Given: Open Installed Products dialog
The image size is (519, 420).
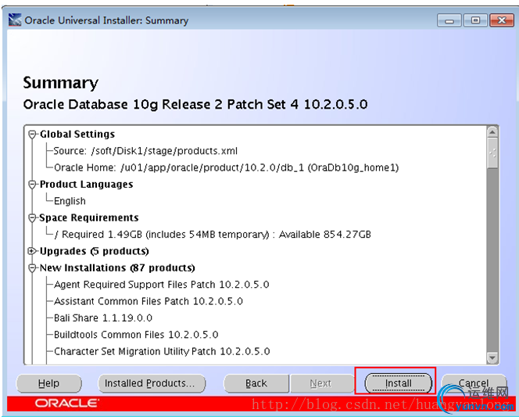Looking at the screenshot, I should [152, 383].
